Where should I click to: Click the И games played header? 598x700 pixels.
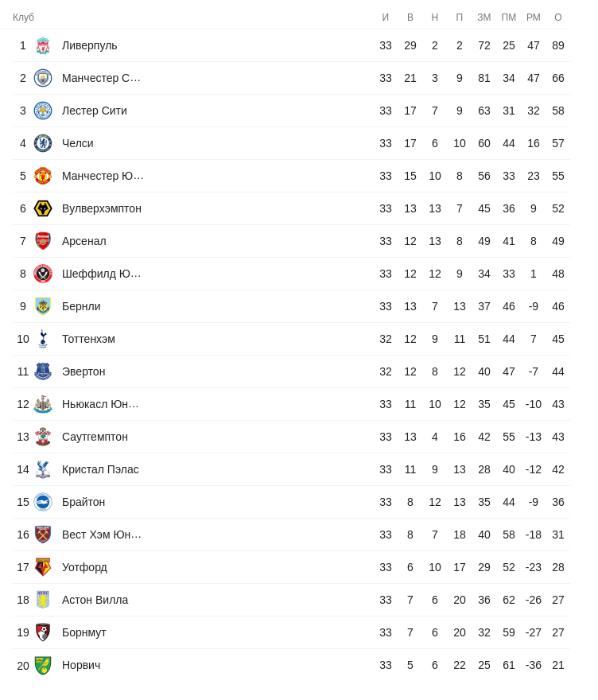(x=386, y=17)
